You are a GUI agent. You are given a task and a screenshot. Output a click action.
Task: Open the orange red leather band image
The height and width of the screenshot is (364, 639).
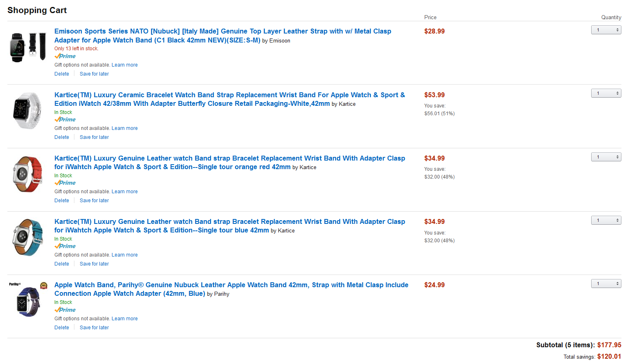[28, 174]
